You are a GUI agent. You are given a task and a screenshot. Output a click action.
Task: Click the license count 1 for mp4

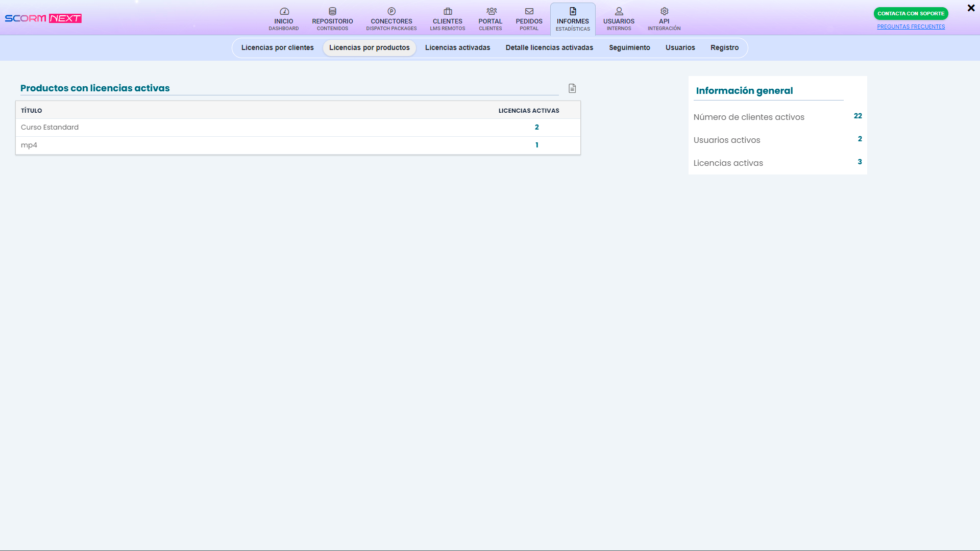[x=536, y=145]
